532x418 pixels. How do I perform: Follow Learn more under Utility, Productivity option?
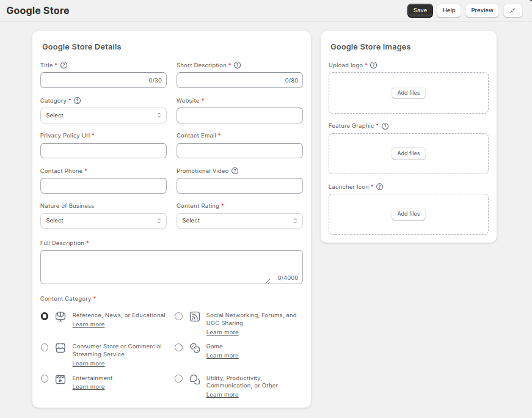pos(222,395)
